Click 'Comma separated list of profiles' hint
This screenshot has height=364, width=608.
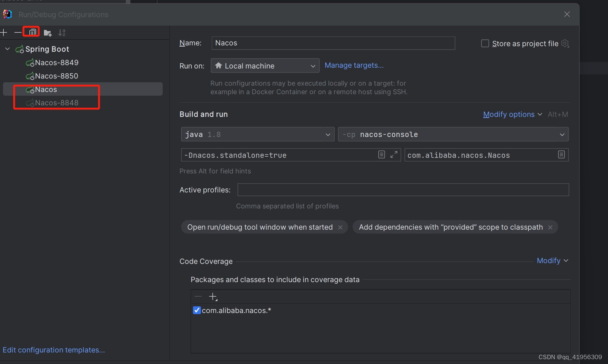tap(287, 206)
